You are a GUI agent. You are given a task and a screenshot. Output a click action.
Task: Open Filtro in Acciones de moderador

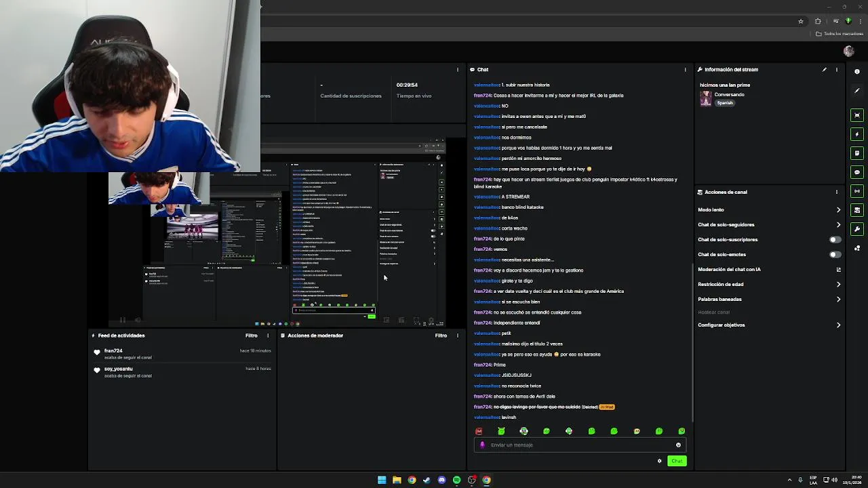tap(441, 335)
